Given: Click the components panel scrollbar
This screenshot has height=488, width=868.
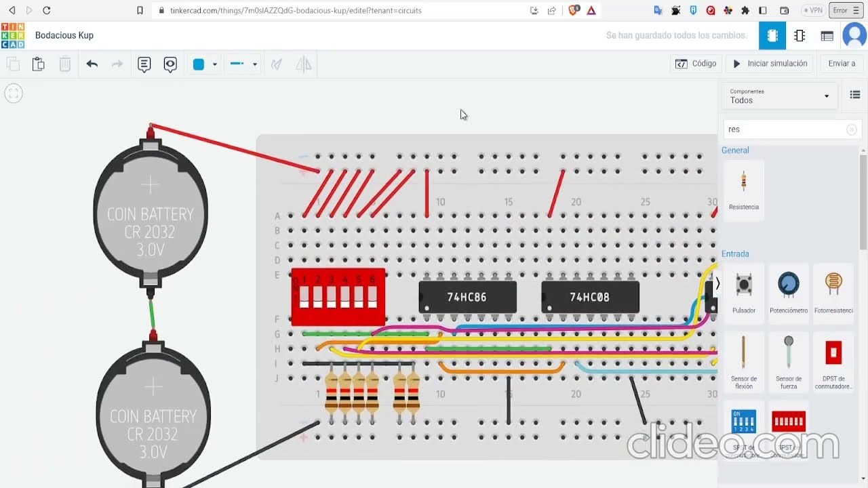Looking at the screenshot, I should point(863,202).
